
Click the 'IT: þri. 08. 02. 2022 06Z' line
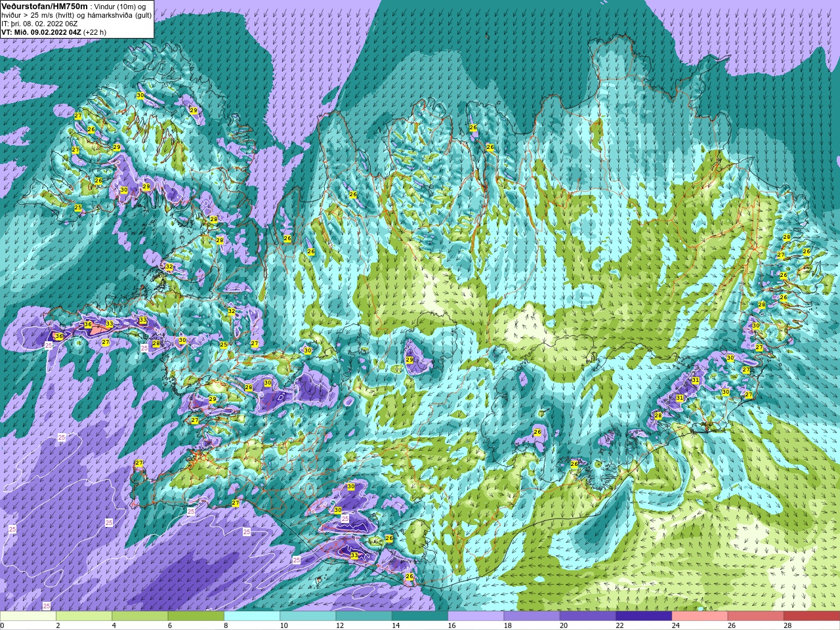tap(39, 24)
